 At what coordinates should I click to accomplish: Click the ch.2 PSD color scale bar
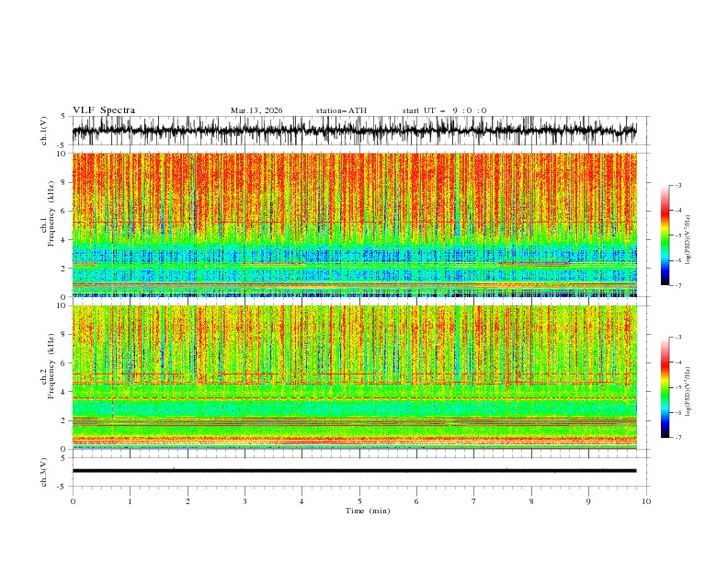click(665, 387)
